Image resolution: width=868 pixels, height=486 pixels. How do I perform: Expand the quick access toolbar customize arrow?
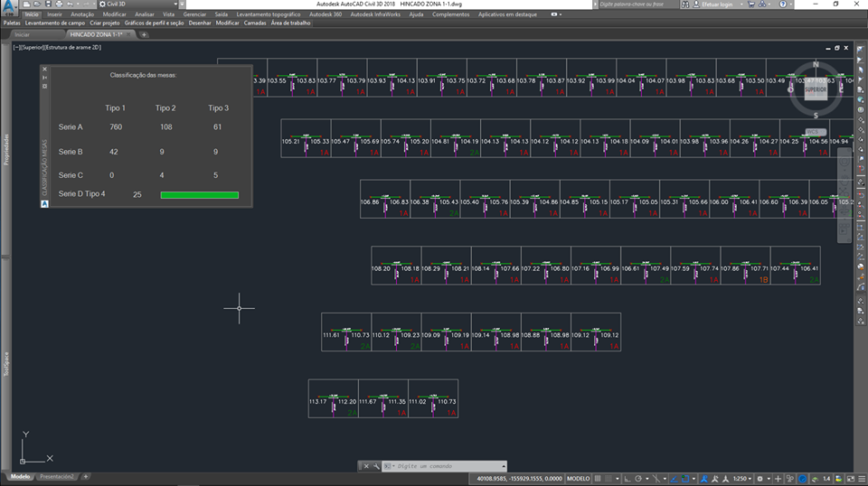[x=182, y=4]
